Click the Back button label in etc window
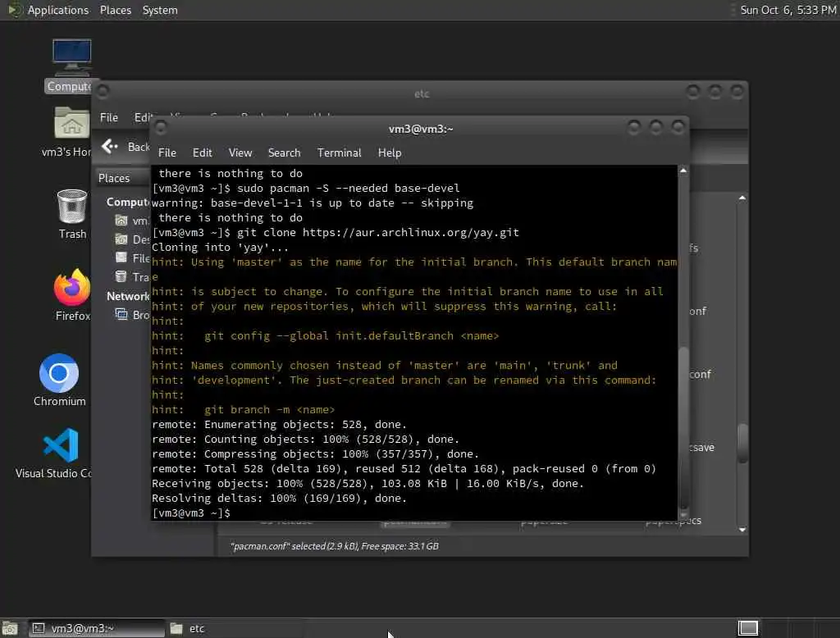 click(x=139, y=147)
